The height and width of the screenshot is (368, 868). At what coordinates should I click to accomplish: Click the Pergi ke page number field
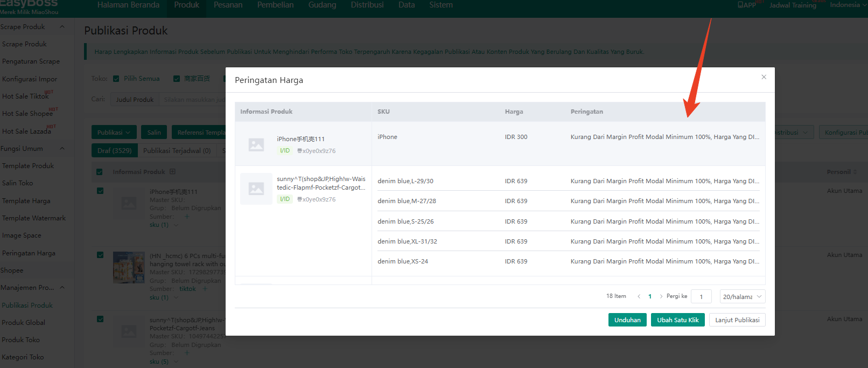pyautogui.click(x=701, y=297)
